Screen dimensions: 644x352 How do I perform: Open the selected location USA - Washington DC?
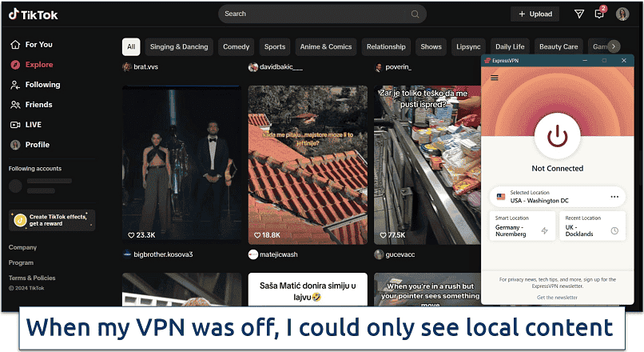558,197
